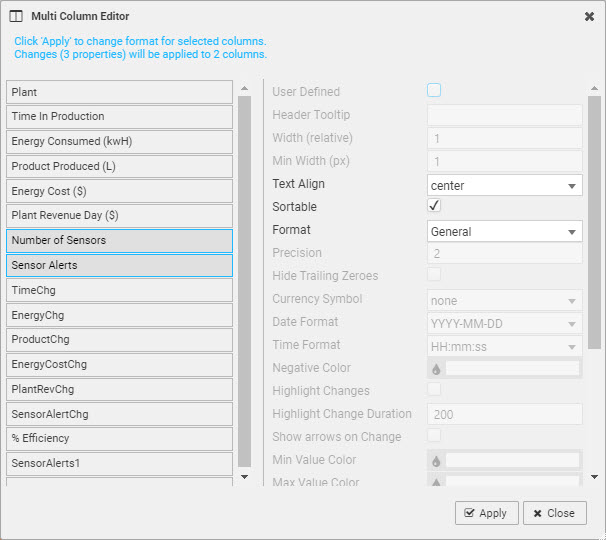606x540 pixels.
Task: Toggle the Hide Trailing Zeroes checkbox
Action: click(x=434, y=275)
